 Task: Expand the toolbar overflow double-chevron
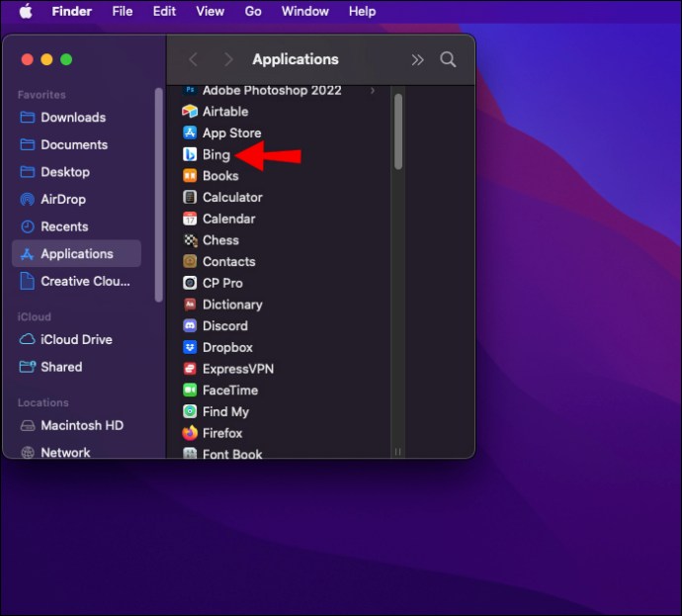[x=417, y=59]
